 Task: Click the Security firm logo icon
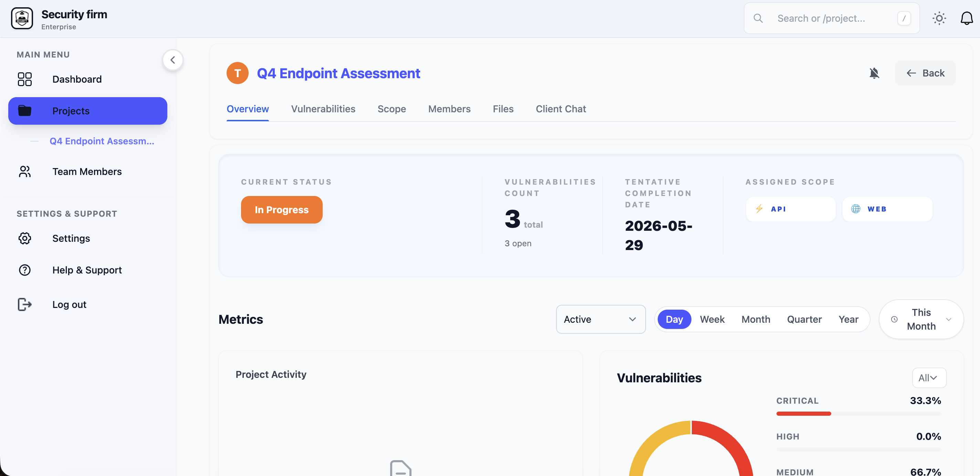point(22,18)
